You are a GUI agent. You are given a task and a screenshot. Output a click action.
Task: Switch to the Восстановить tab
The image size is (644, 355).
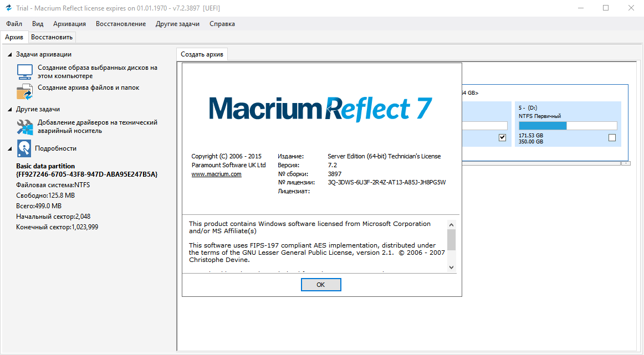pos(52,37)
